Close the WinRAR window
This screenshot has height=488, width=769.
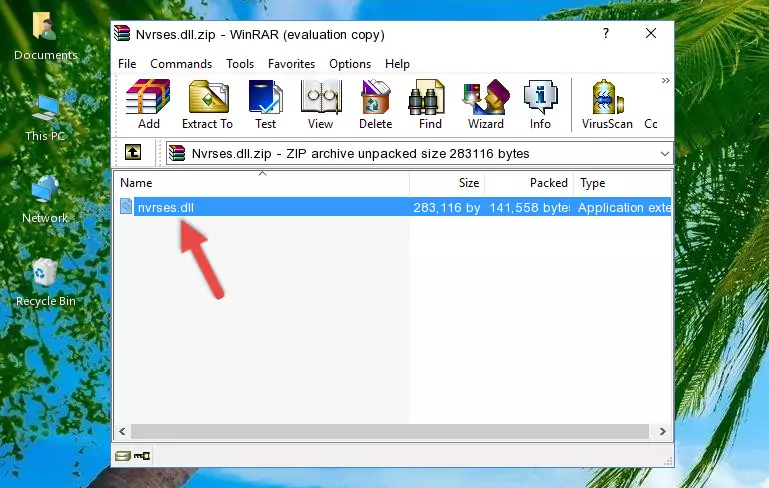click(651, 33)
